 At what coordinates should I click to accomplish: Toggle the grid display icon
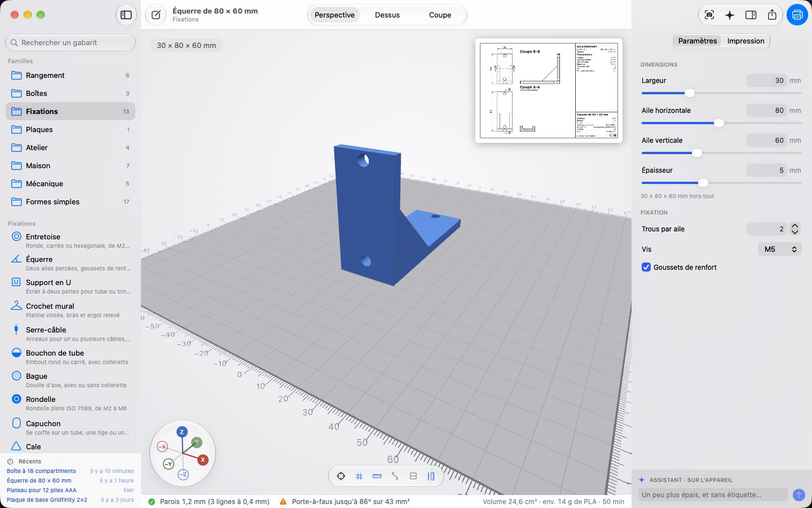[359, 476]
